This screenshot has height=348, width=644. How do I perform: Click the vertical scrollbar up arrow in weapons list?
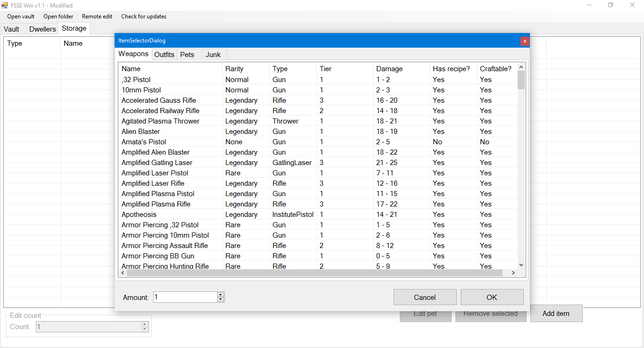click(x=521, y=67)
